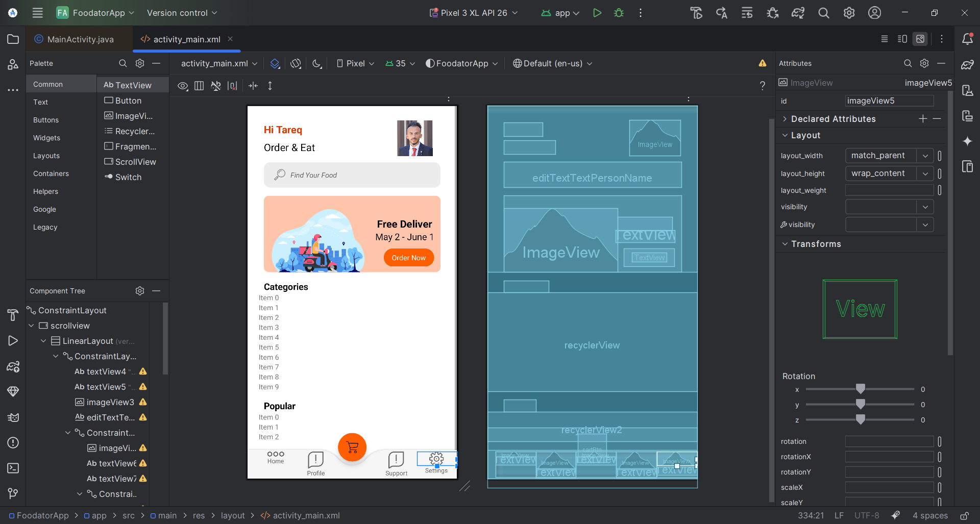Open the Pixel 3 XL API 26 device dropdown
Screen dimensions: 980x524
pyautogui.click(x=473, y=13)
